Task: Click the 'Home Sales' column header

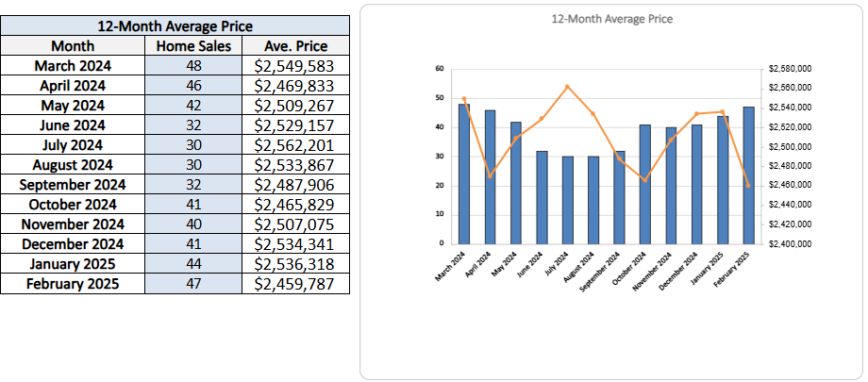Action: click(x=193, y=46)
